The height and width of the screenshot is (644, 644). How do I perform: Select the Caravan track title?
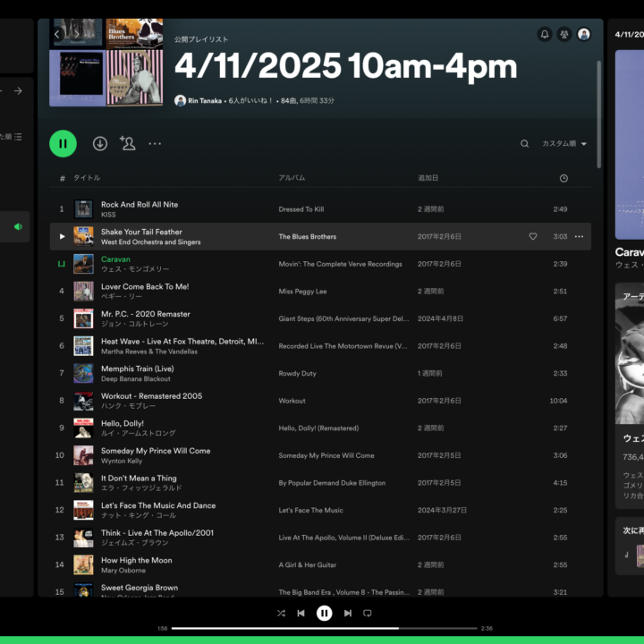click(115, 259)
